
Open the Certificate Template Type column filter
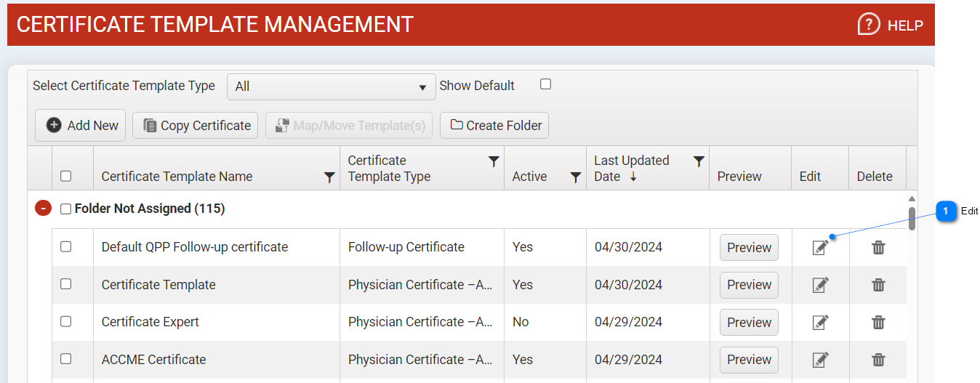tap(494, 161)
